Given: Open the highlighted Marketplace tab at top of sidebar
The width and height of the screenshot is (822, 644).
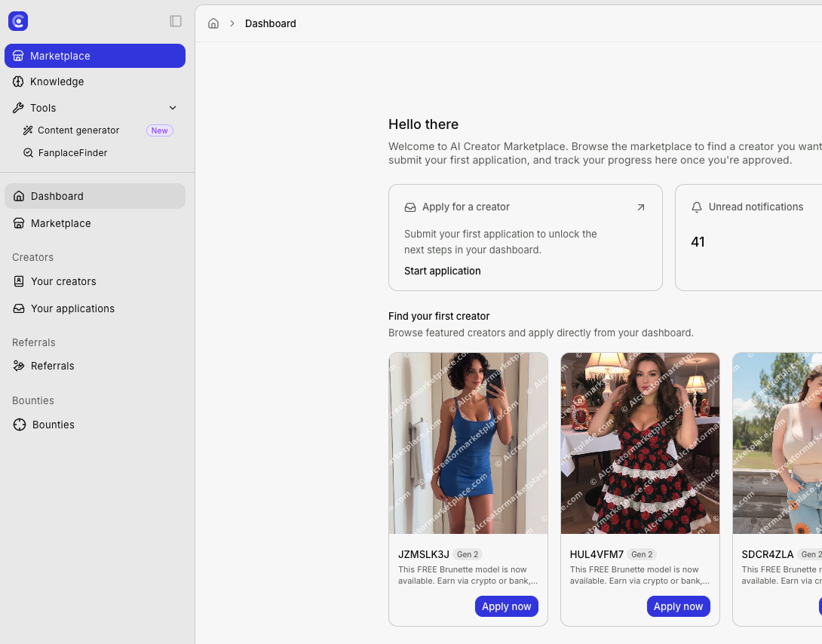Looking at the screenshot, I should tap(95, 56).
